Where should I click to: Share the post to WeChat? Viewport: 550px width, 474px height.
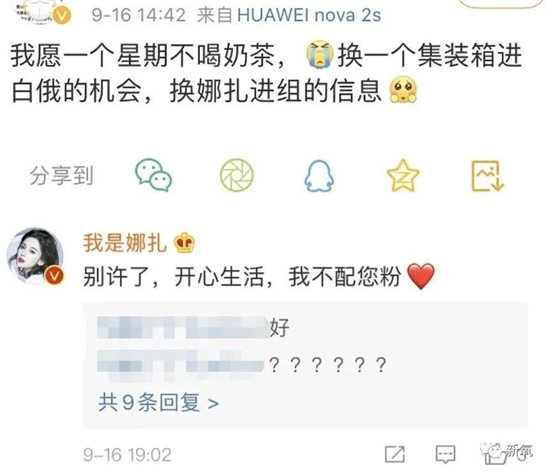pos(154,175)
